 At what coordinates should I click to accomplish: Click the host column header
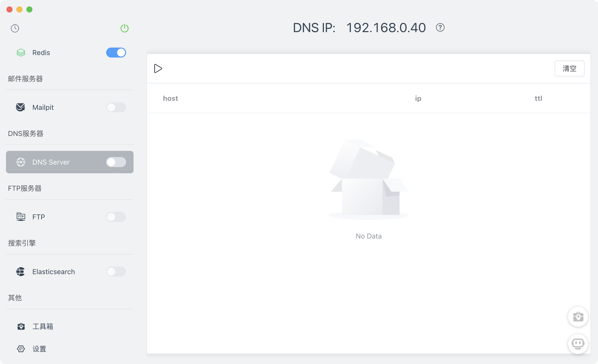170,98
